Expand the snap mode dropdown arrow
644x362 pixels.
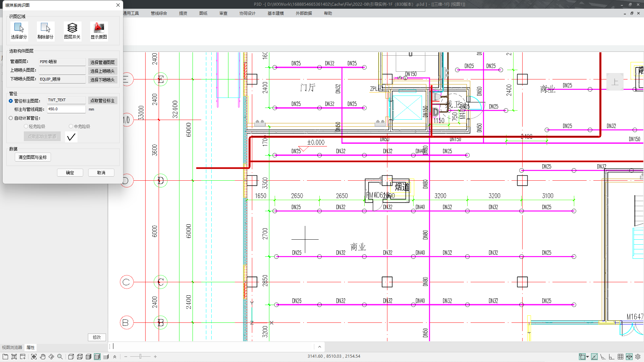click(x=588, y=357)
